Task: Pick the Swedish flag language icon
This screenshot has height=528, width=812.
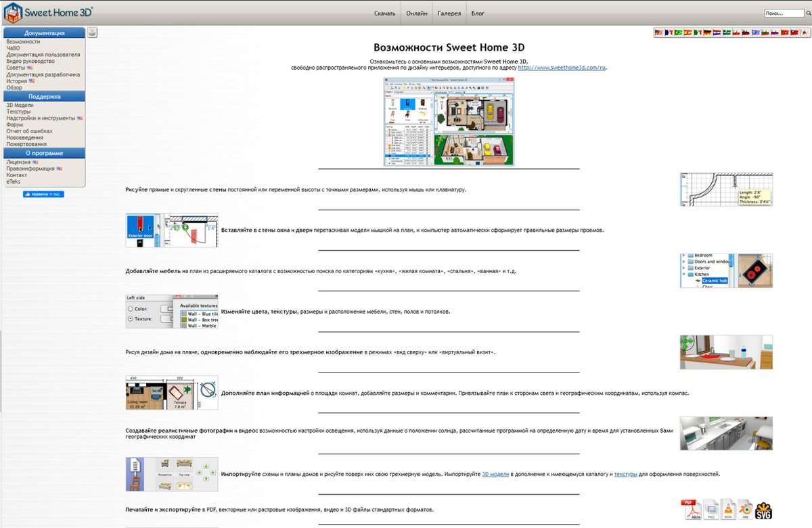Action: click(727, 32)
